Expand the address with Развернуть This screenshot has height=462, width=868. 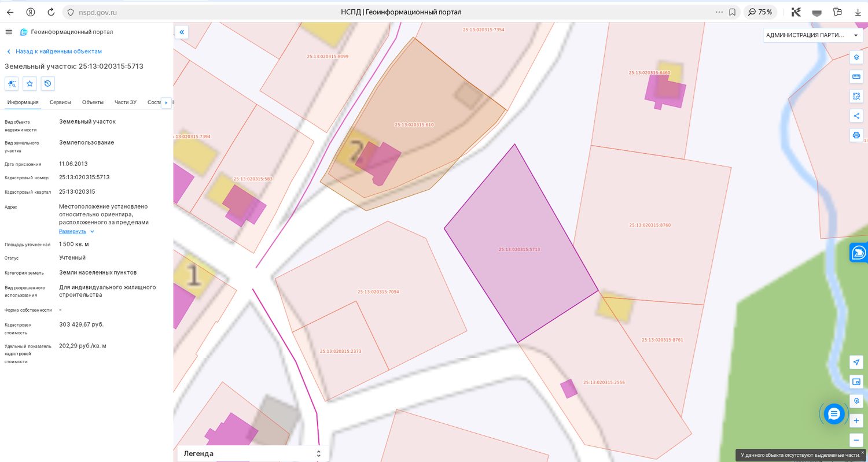pyautogui.click(x=76, y=231)
